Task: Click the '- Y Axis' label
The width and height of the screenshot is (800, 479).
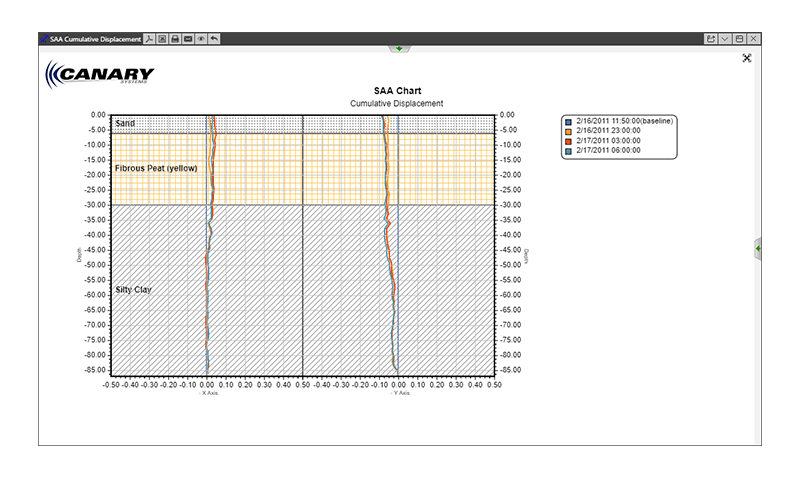Action: point(400,393)
